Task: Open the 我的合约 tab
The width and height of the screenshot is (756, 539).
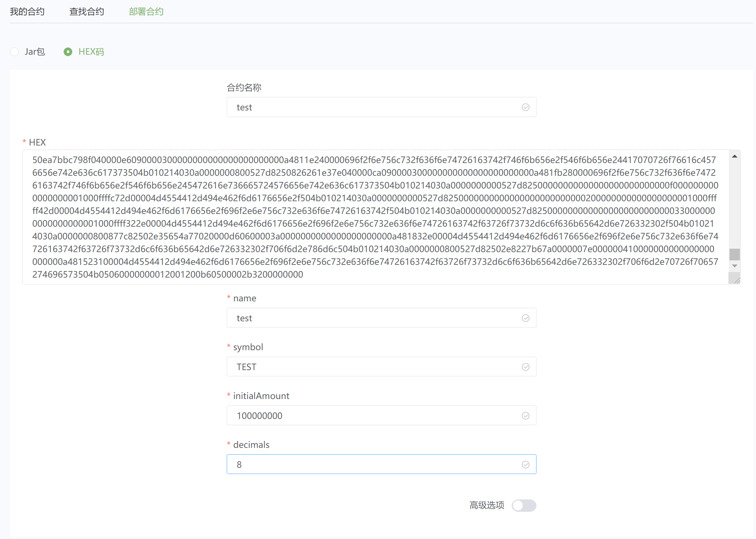Action: click(x=27, y=12)
